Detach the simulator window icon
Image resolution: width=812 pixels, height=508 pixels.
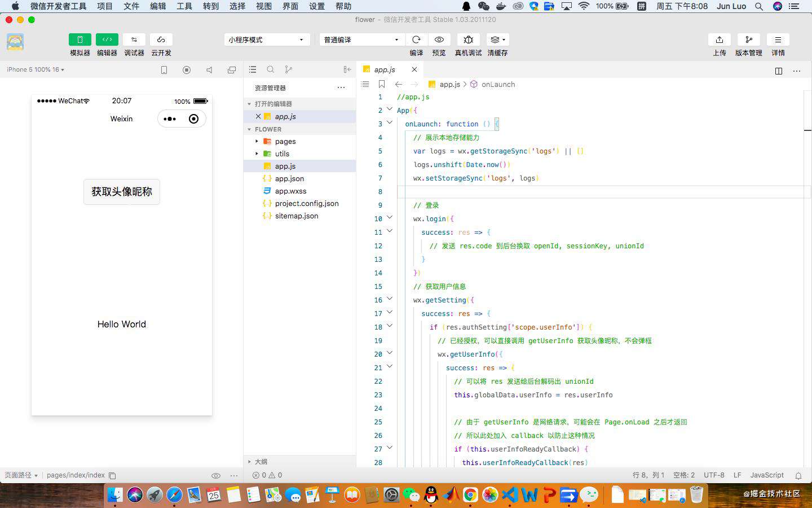click(232, 70)
